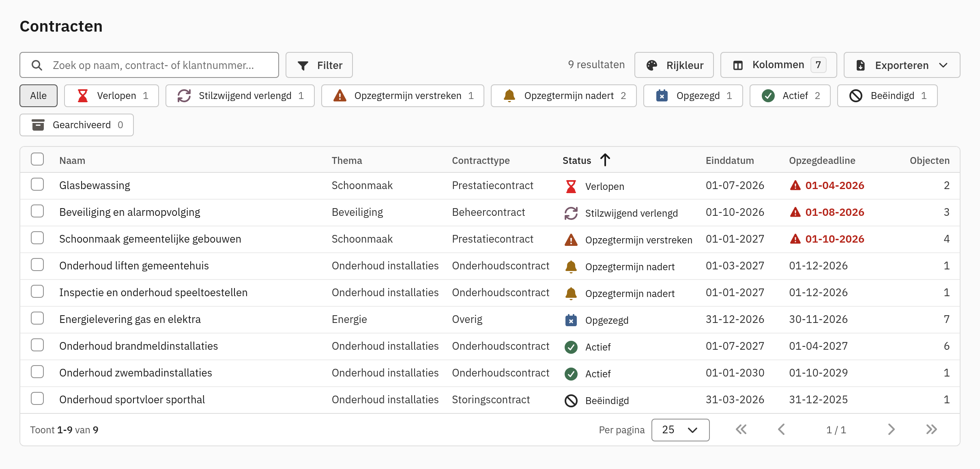The width and height of the screenshot is (980, 469).
Task: Click the triangle status icon for Schoonmaak gemeentelijke gebouwen
Action: 571,240
